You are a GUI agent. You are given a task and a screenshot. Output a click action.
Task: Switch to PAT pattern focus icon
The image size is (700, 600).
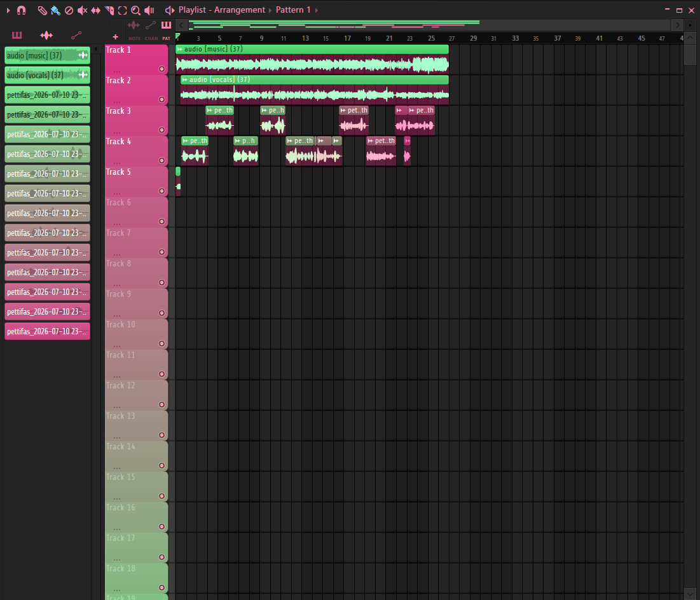tap(166, 25)
